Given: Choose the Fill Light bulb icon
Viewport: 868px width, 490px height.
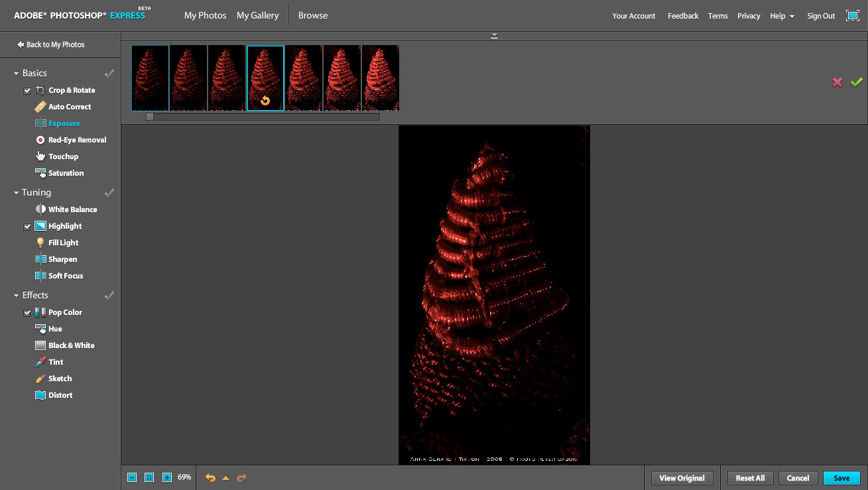Looking at the screenshot, I should (x=40, y=243).
